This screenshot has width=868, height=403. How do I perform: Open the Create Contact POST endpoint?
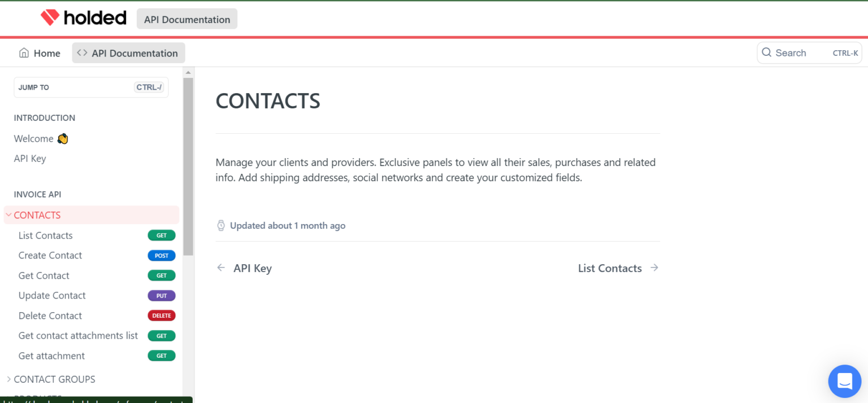tap(50, 256)
